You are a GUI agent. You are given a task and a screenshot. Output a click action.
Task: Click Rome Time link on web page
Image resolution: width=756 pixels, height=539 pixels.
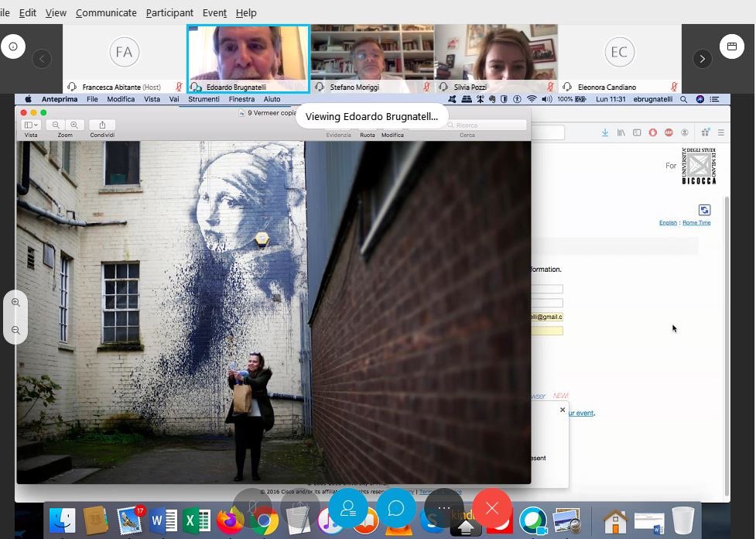point(696,223)
